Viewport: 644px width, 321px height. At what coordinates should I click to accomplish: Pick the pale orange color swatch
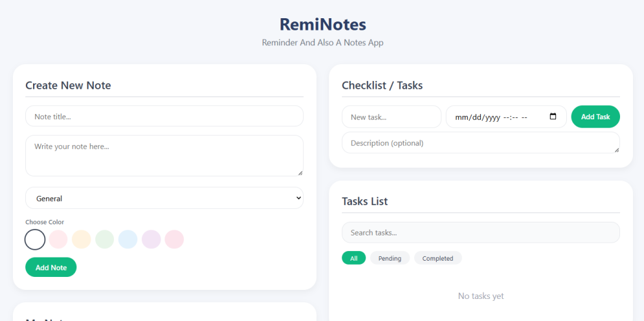pos(82,240)
